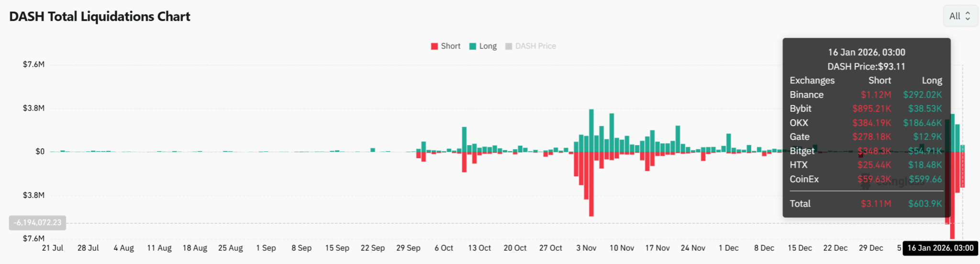
Task: Click the tallest green bar near 3 Nov
Action: [x=591, y=130]
